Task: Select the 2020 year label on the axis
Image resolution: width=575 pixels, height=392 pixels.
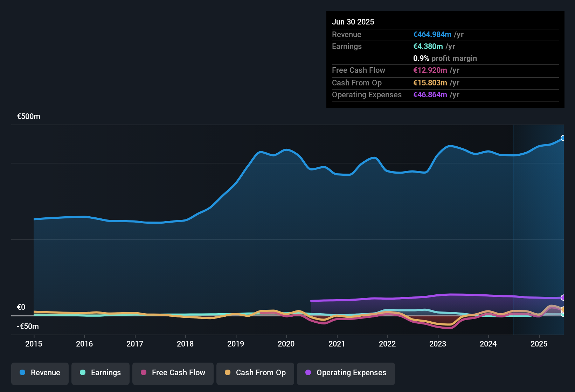Action: pyautogui.click(x=286, y=344)
